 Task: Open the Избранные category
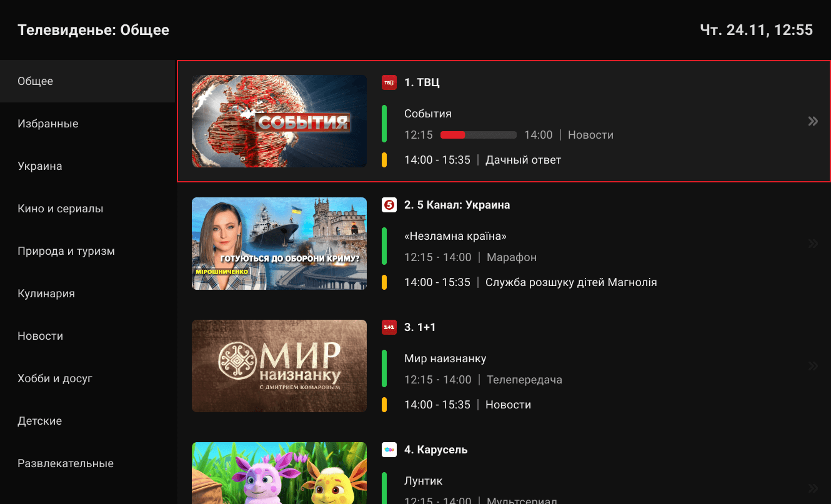click(87, 124)
